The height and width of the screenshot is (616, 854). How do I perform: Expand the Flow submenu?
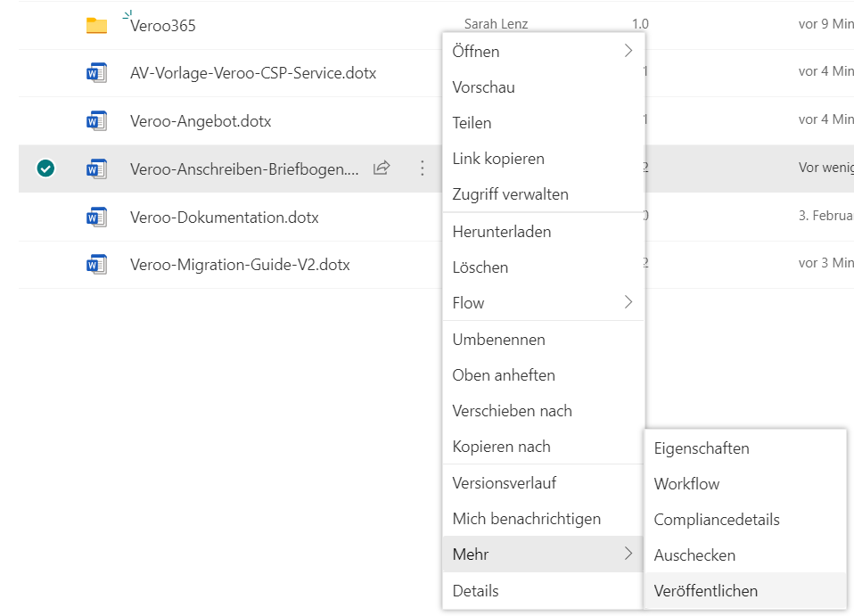[543, 303]
